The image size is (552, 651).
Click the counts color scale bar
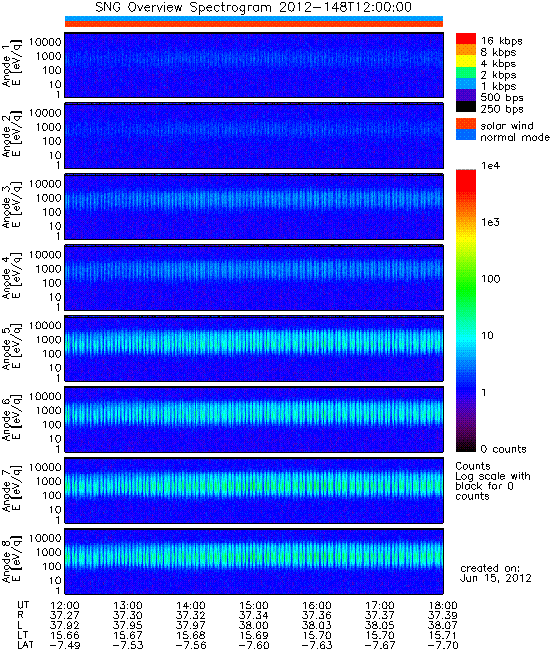pyautogui.click(x=466, y=311)
